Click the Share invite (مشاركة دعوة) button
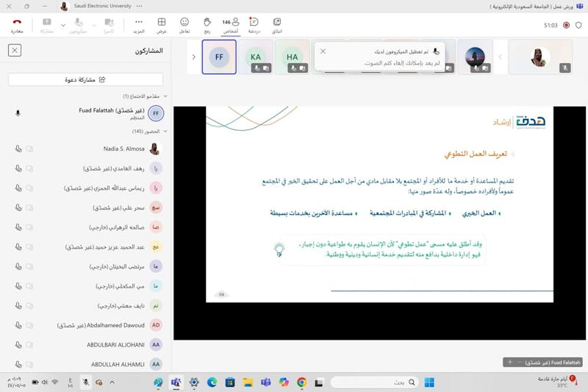 (85, 79)
